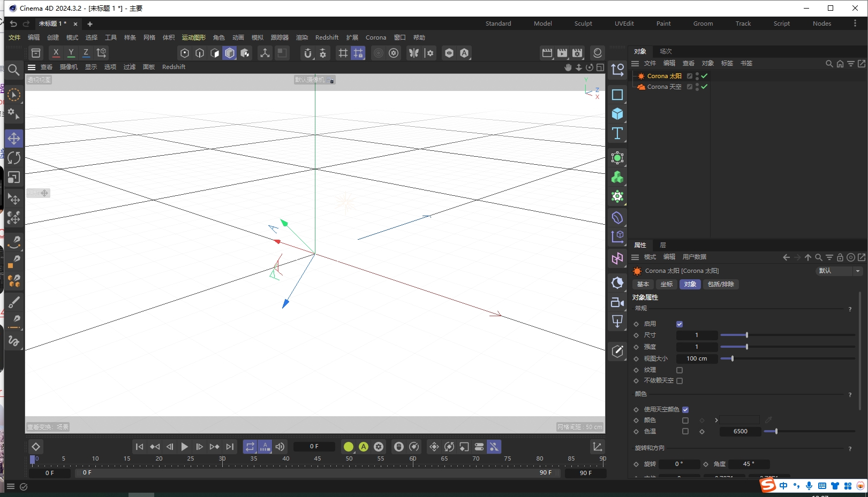Open the 文件 menu in menu bar
Image resolution: width=868 pixels, height=497 pixels.
14,37
